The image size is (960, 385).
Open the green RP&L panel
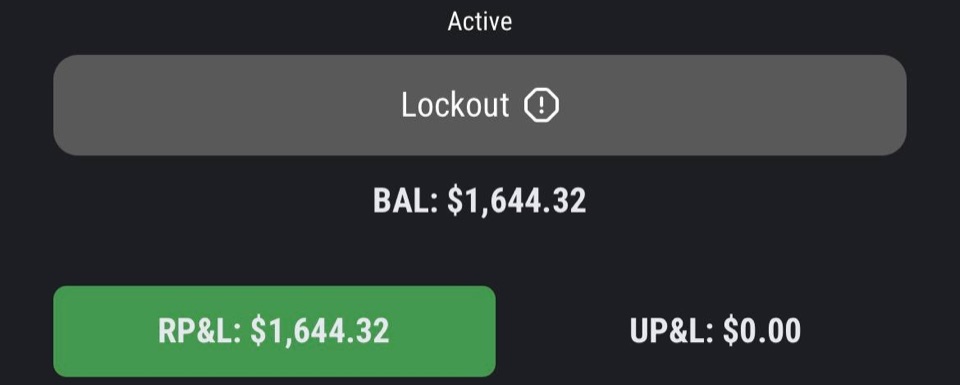click(274, 331)
